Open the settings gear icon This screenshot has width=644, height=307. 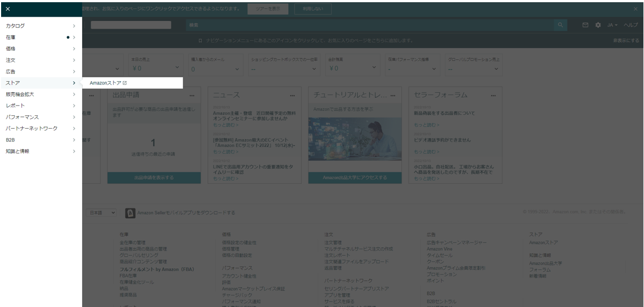click(x=598, y=25)
